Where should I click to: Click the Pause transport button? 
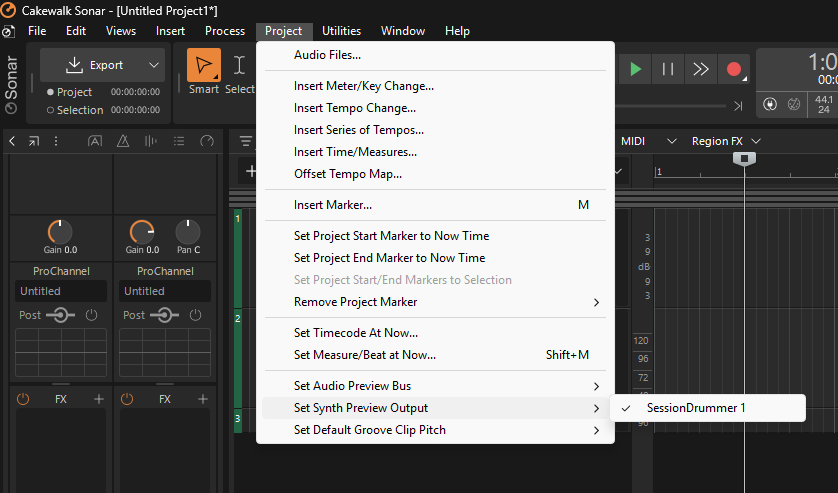click(668, 69)
